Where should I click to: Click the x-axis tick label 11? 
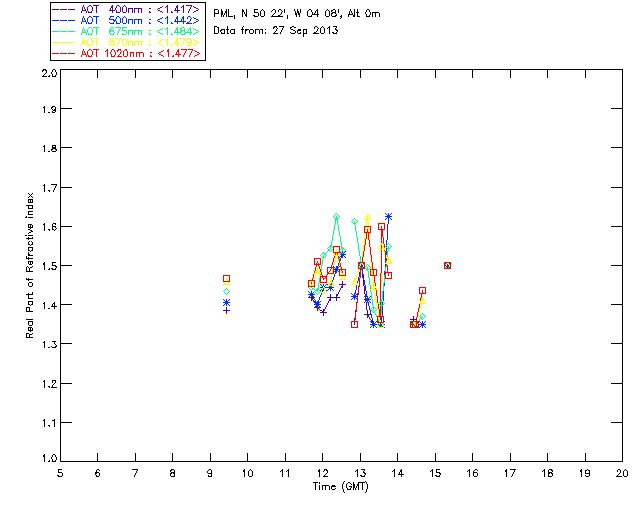pyautogui.click(x=285, y=473)
